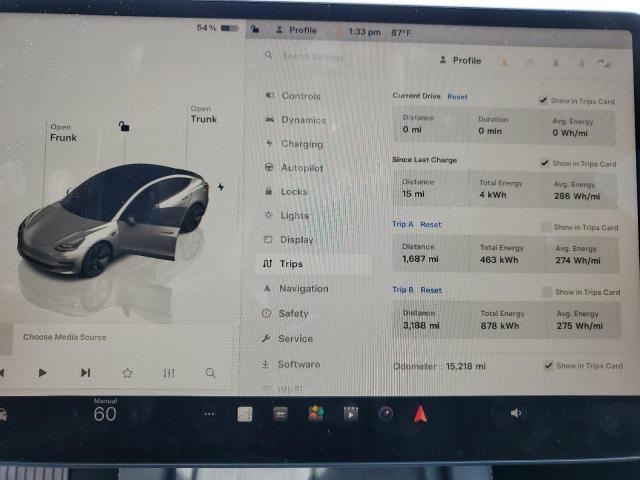Reset Trip A data
Screen dimensions: 640x480
point(431,224)
